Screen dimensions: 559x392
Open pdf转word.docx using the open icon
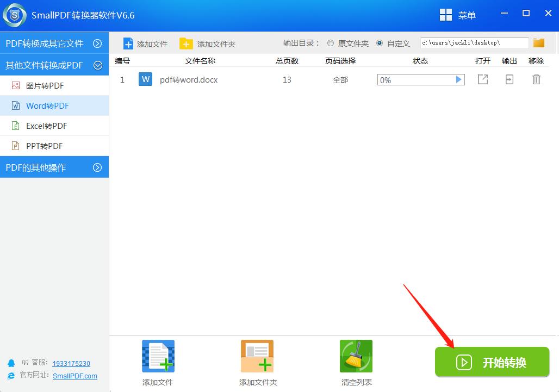[x=482, y=79]
